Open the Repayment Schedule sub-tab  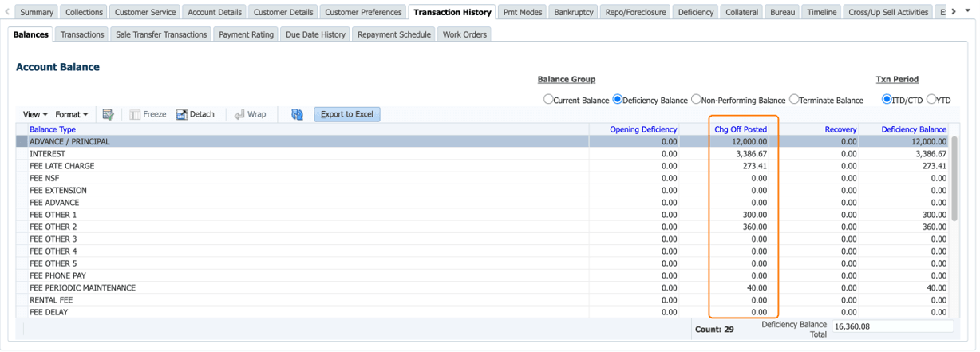point(394,34)
